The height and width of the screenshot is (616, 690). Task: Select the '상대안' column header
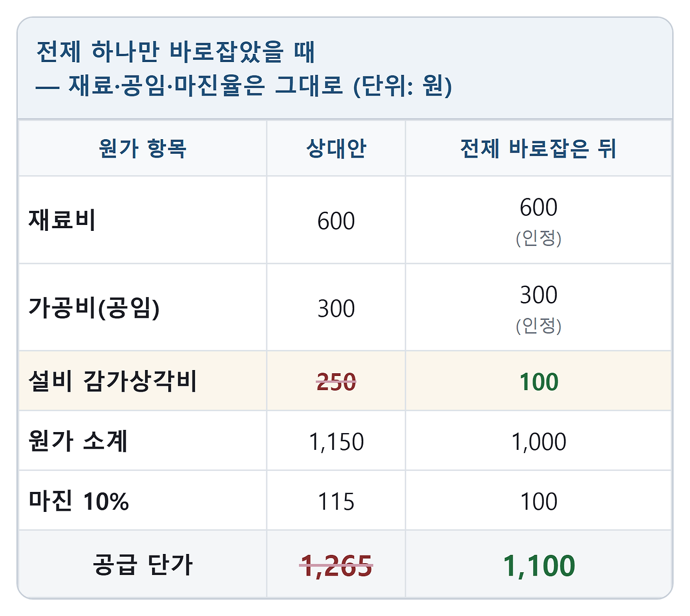[x=336, y=148]
